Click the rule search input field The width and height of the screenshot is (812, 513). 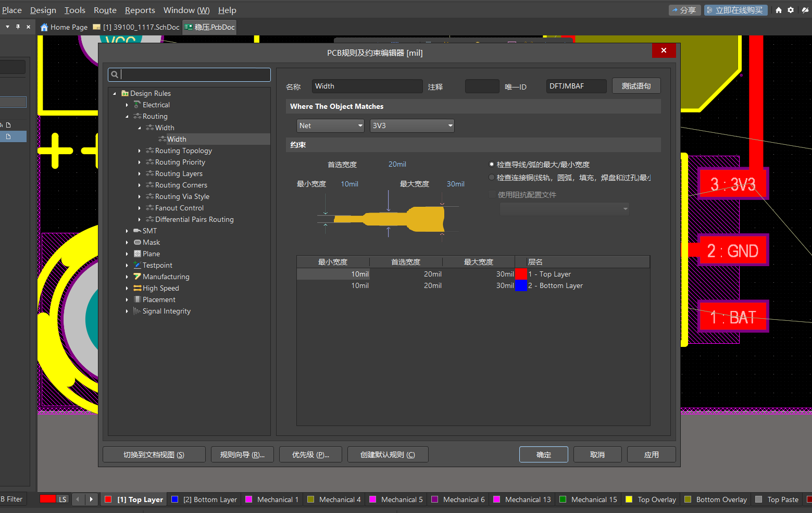tap(189, 74)
